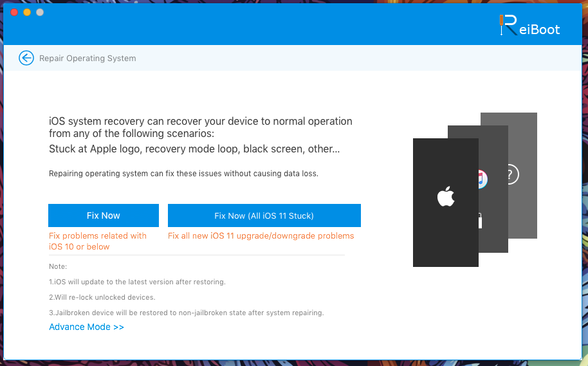Click note 'Will re-lock unlocked devices'
This screenshot has height=366, width=588.
point(102,297)
